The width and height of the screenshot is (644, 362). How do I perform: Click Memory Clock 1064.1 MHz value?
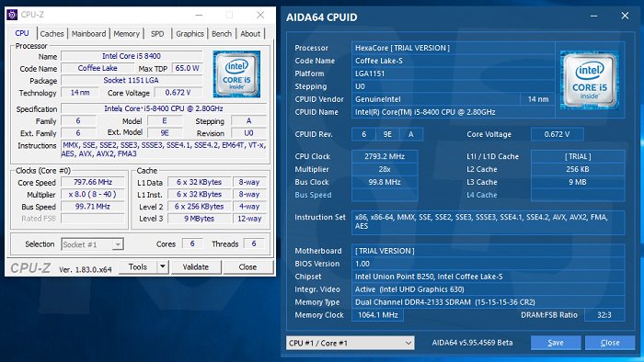(x=378, y=315)
